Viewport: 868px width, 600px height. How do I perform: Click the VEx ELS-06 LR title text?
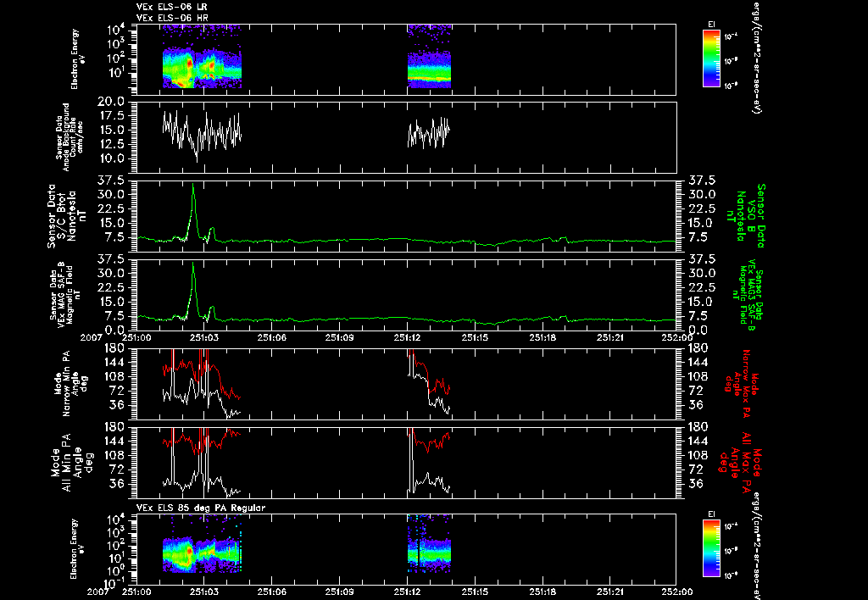coord(172,7)
